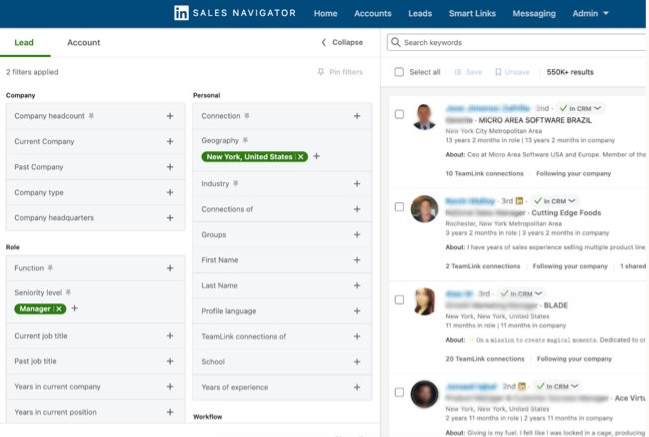This screenshot has height=437, width=649.
Task: Click the LinkedIn Sales Navigator logo
Action: point(235,13)
